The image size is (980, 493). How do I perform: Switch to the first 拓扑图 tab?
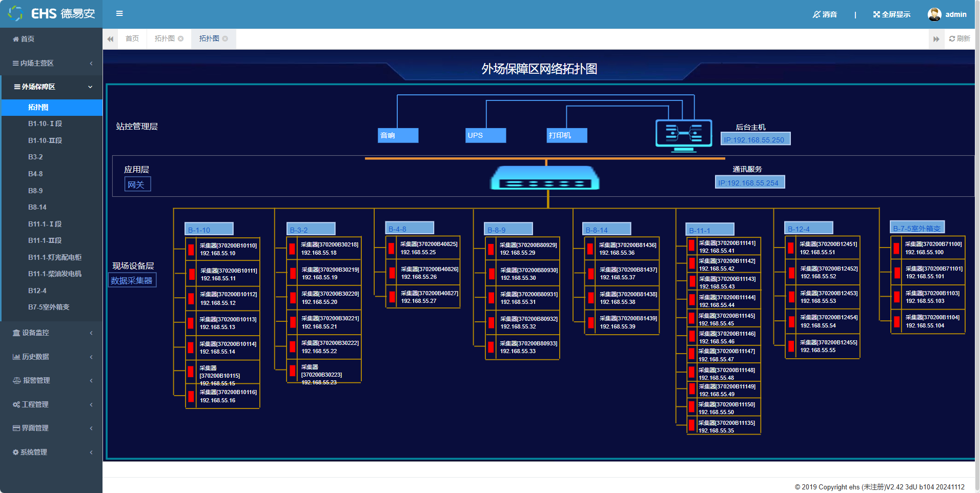click(x=165, y=38)
